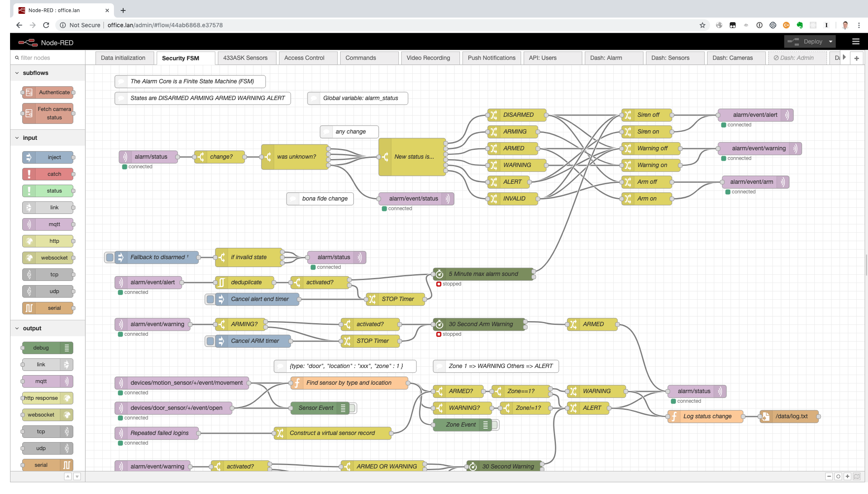The width and height of the screenshot is (868, 494).
Task: Select the input serial node
Action: 48,308
